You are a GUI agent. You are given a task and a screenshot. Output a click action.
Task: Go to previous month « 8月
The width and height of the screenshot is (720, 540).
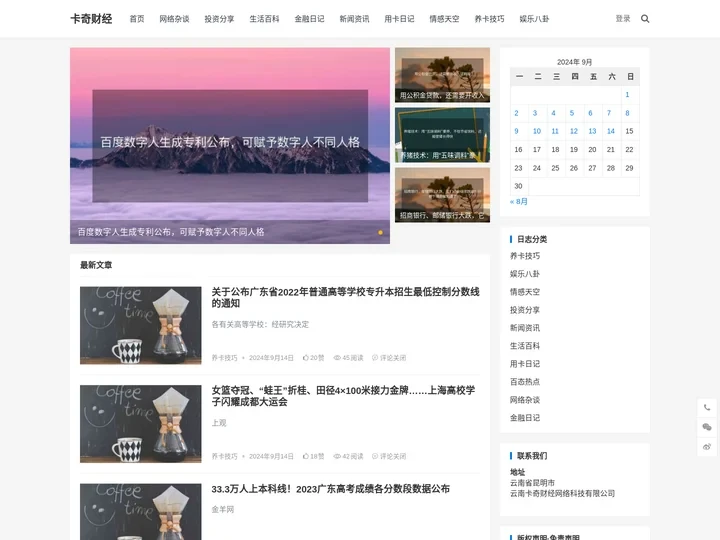click(518, 202)
